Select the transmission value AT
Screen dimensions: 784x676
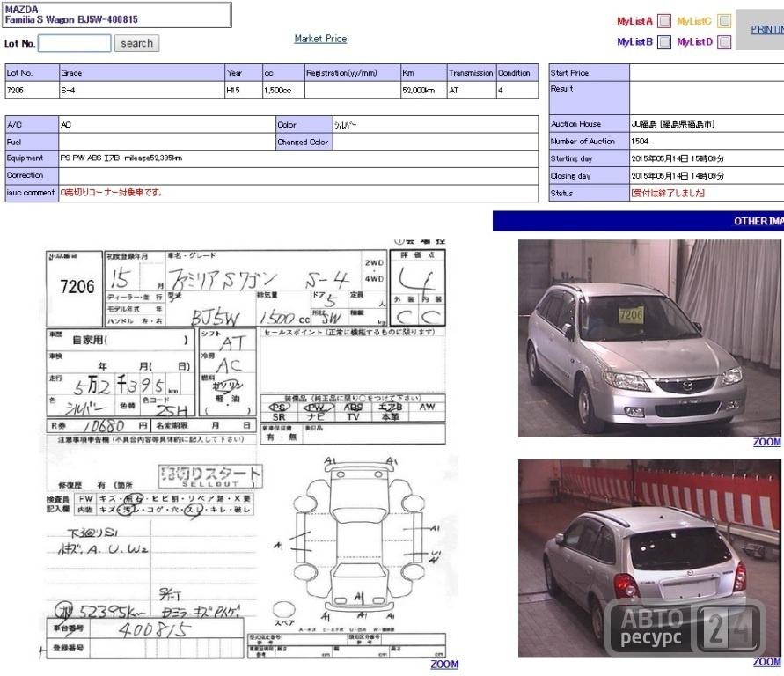click(453, 90)
